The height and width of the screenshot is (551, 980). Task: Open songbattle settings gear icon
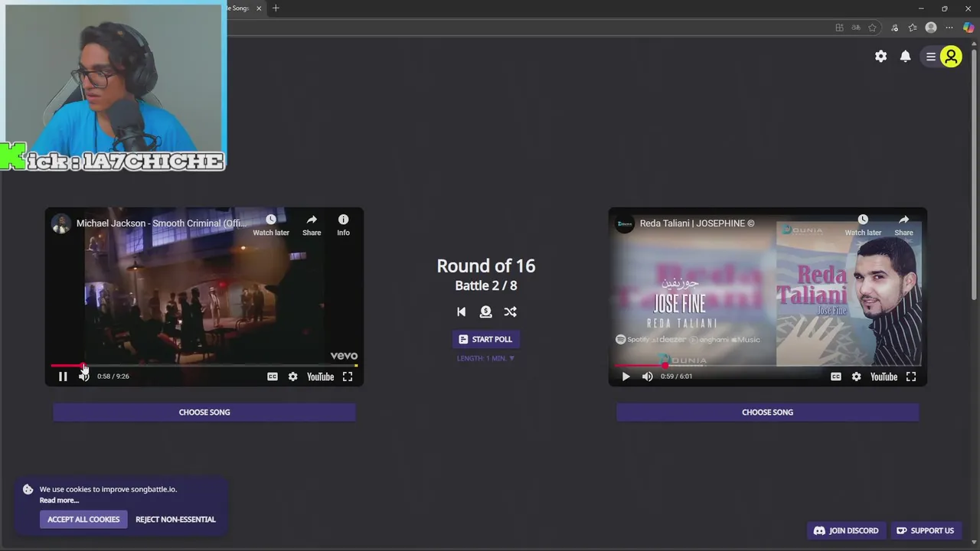(x=880, y=56)
